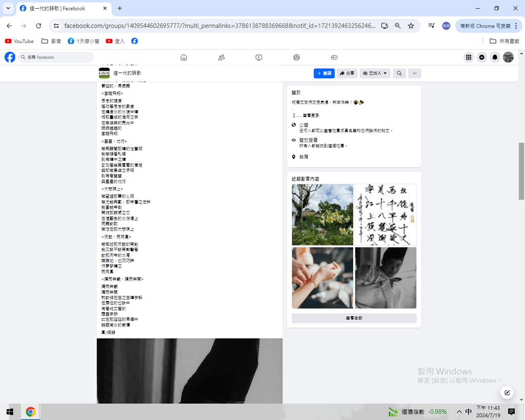Click into the 搜尋 Facebook search box
The width and height of the screenshot is (525, 420).
56,57
